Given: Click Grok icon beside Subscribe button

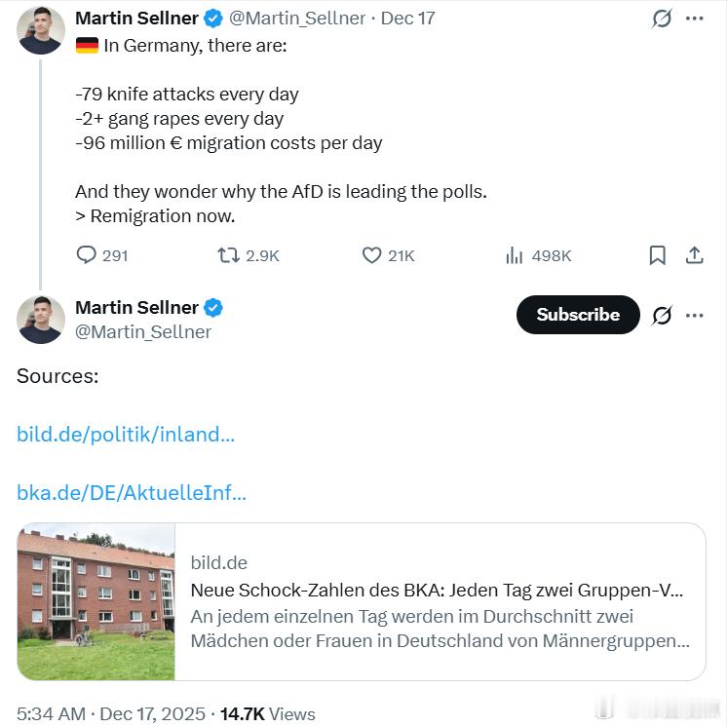Looking at the screenshot, I should coord(662,315).
